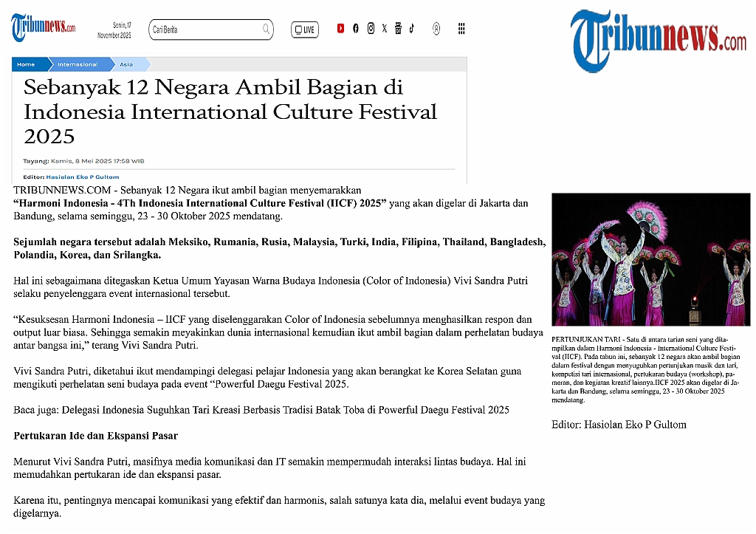Click the large Tribunnews.com logo at right

point(659,39)
